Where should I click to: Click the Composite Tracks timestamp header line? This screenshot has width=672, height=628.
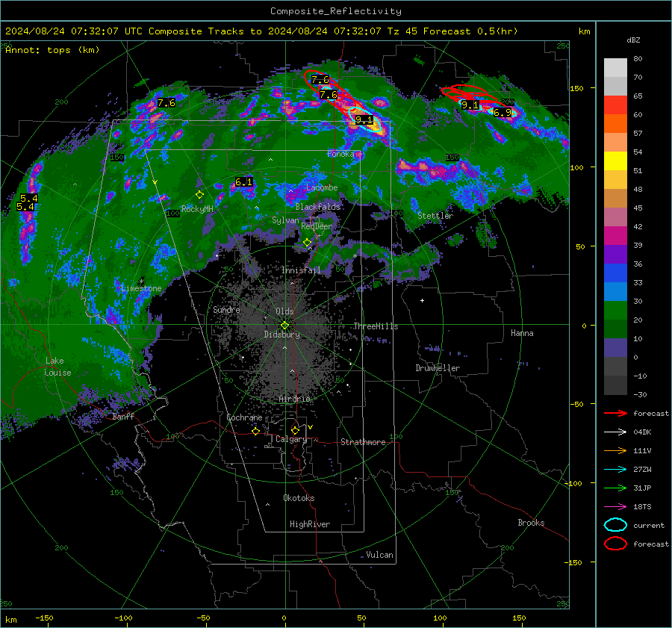(x=261, y=31)
